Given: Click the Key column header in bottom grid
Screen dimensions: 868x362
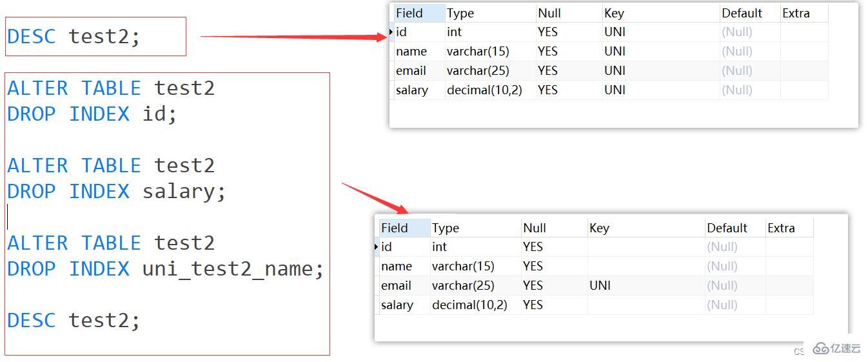Looking at the screenshot, I should point(646,228).
